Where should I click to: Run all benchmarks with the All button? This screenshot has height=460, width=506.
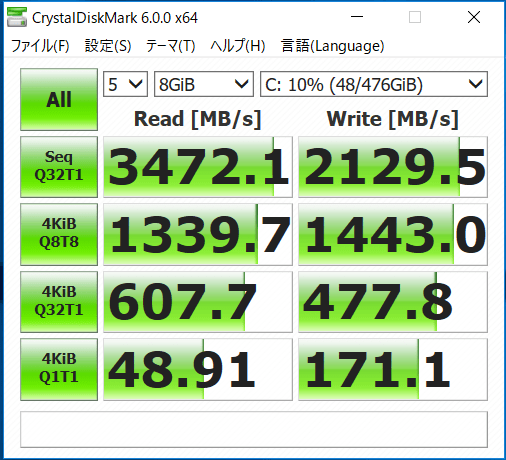pyautogui.click(x=59, y=99)
